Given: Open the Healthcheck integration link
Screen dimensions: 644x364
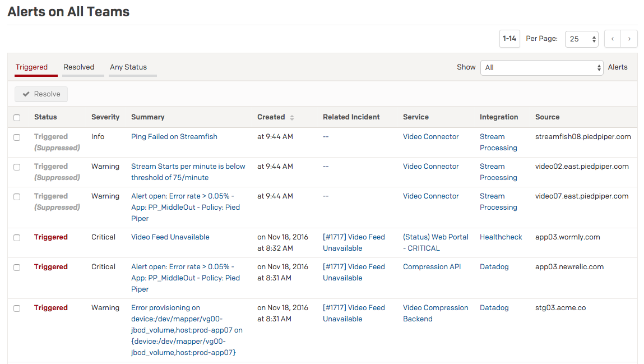Looking at the screenshot, I should tap(501, 237).
